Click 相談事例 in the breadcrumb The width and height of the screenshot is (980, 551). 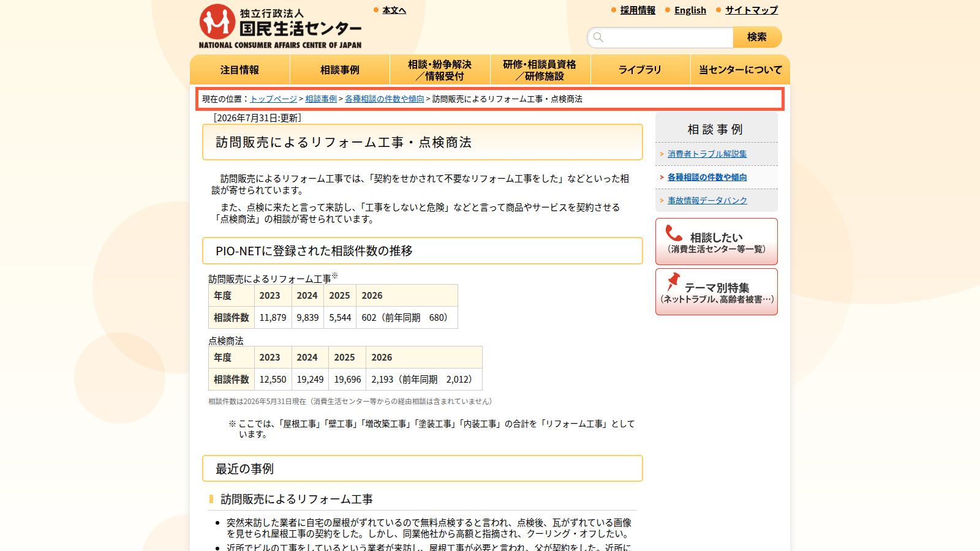click(321, 99)
